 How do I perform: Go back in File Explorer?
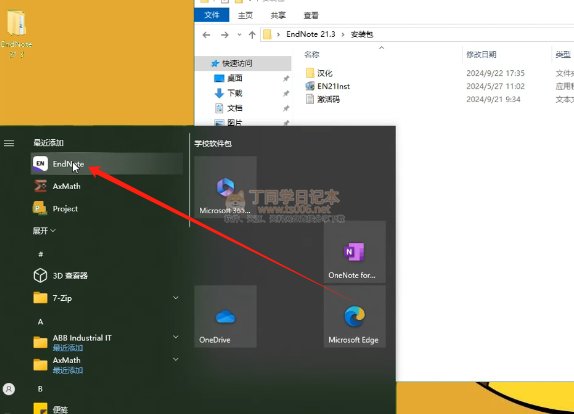click(x=206, y=35)
